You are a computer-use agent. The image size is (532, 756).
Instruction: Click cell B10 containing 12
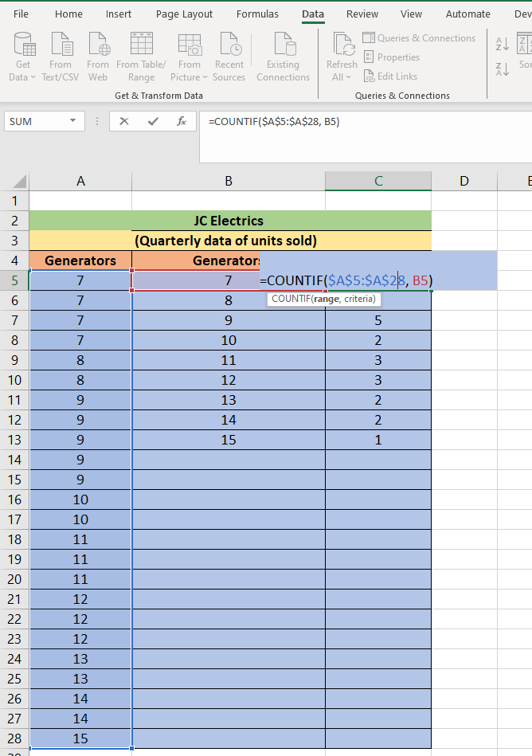(x=229, y=380)
